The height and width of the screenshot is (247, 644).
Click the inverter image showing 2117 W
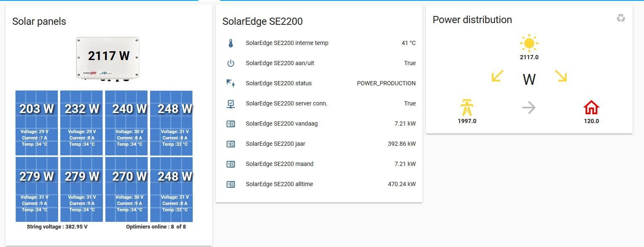click(108, 58)
